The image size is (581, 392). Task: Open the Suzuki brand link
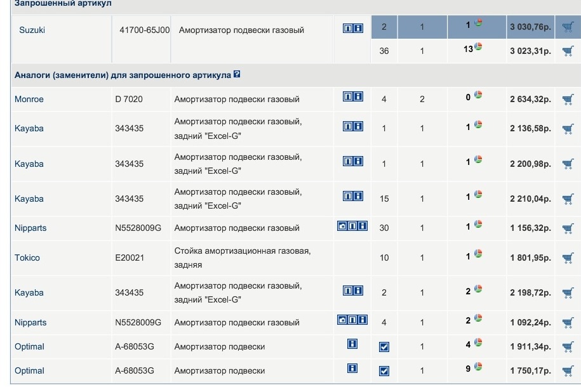[x=32, y=30]
